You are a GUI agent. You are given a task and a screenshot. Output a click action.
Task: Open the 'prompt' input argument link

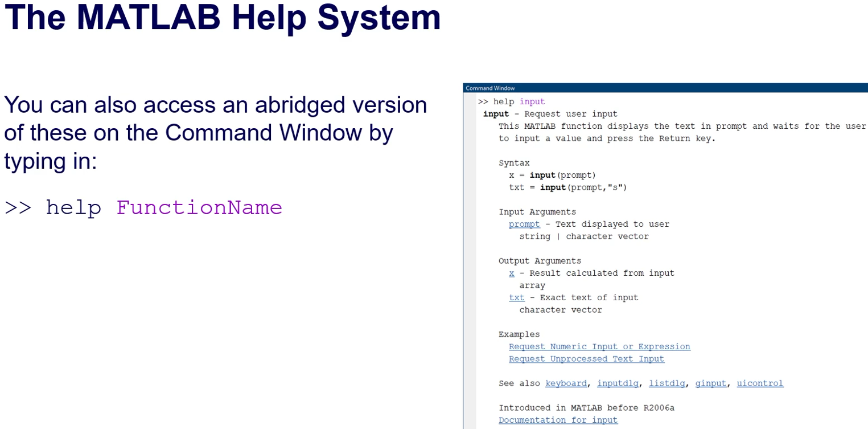tap(524, 224)
